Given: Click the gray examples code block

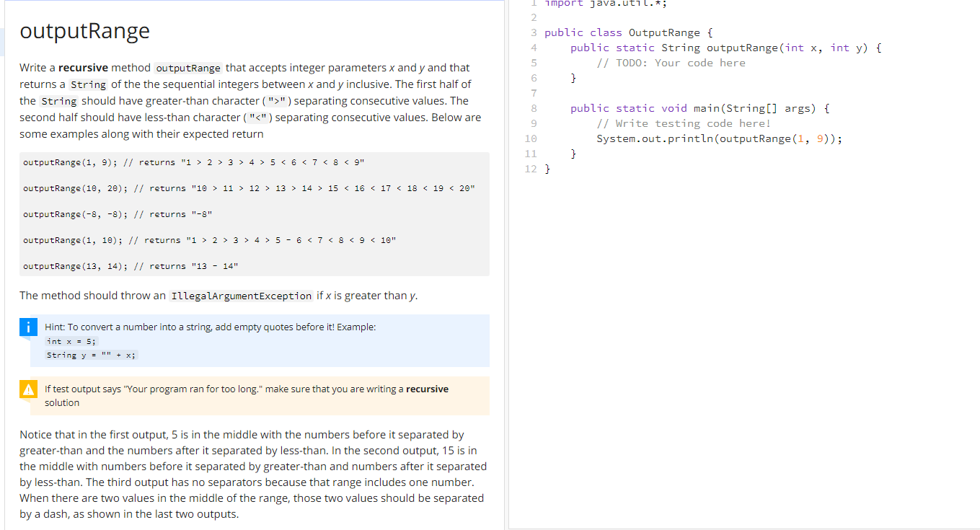Looking at the screenshot, I should click(x=255, y=213).
